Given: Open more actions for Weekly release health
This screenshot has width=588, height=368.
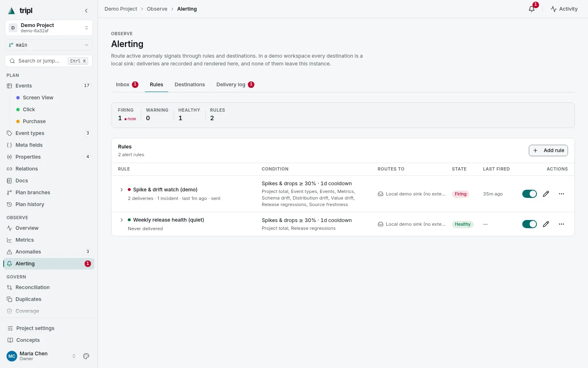Looking at the screenshot, I should click(561, 224).
